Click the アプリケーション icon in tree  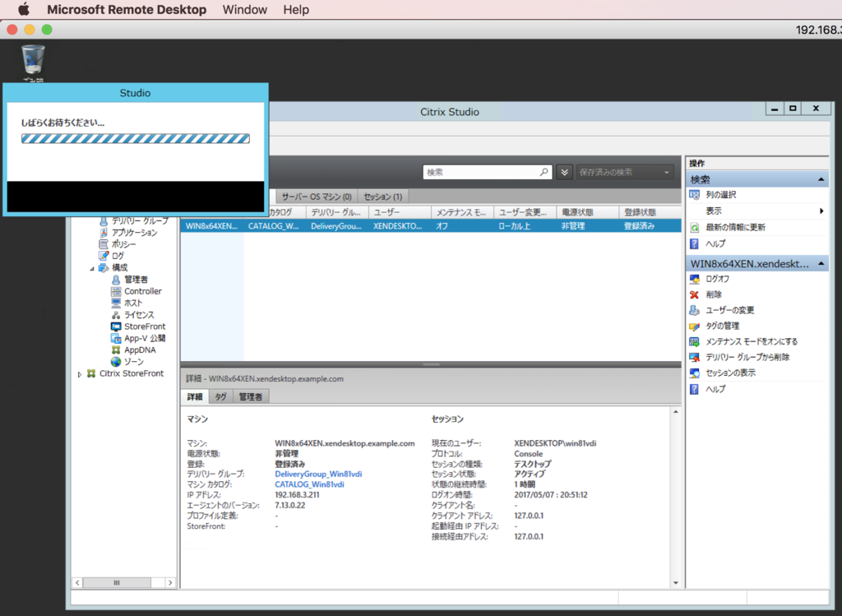(104, 232)
